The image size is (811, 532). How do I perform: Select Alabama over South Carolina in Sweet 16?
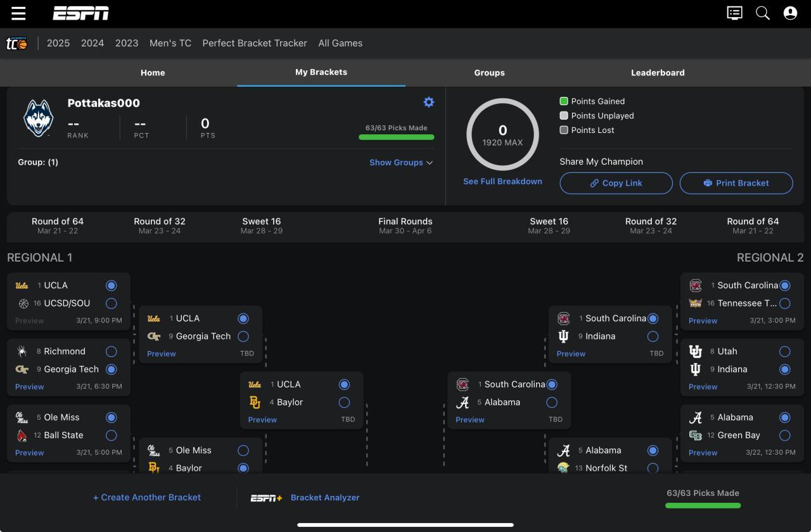(x=552, y=402)
